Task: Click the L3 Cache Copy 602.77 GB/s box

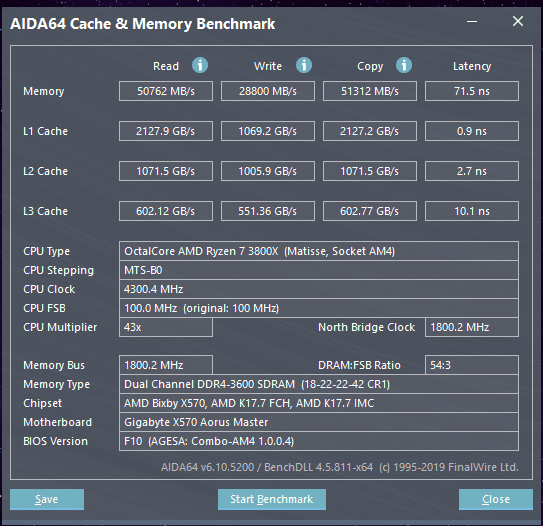Action: [370, 211]
